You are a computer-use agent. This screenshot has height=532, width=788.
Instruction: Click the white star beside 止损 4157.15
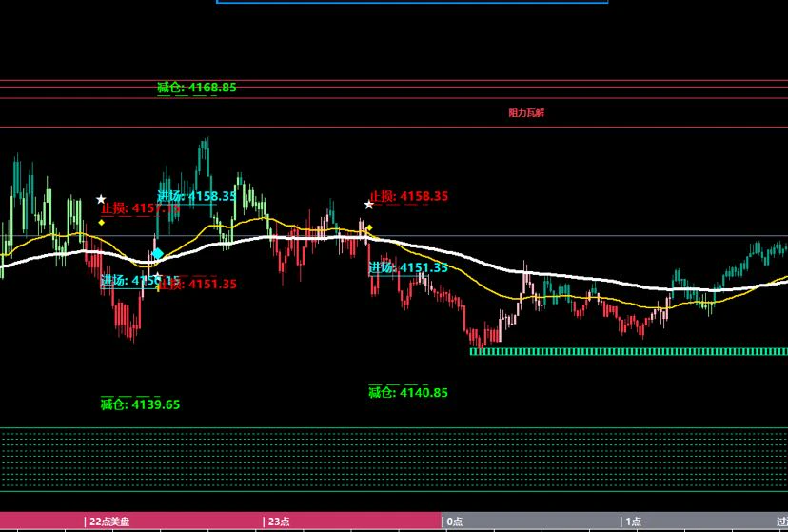(x=101, y=200)
